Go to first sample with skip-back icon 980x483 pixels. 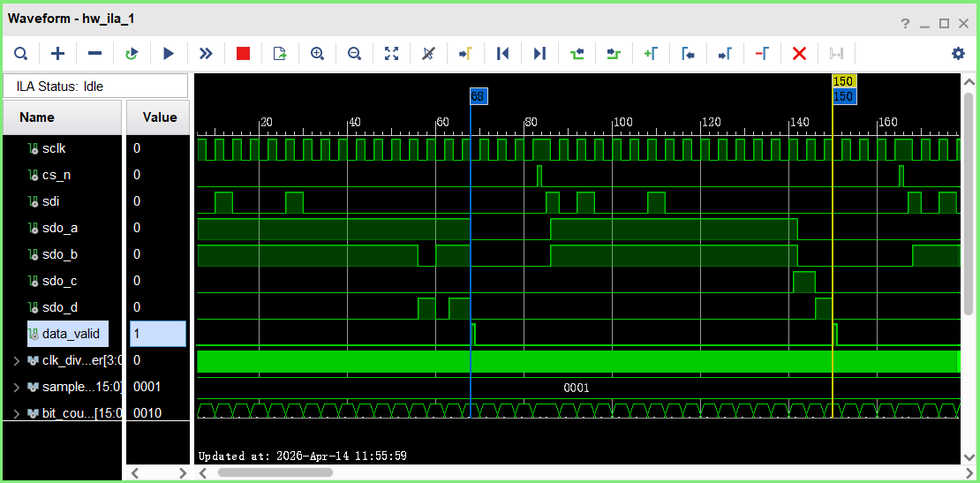click(502, 54)
